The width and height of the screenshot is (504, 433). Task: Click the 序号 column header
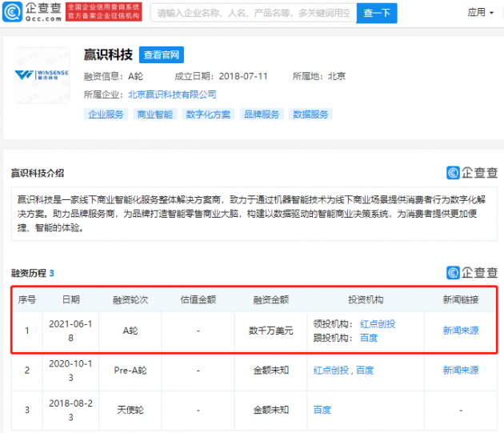[27, 300]
